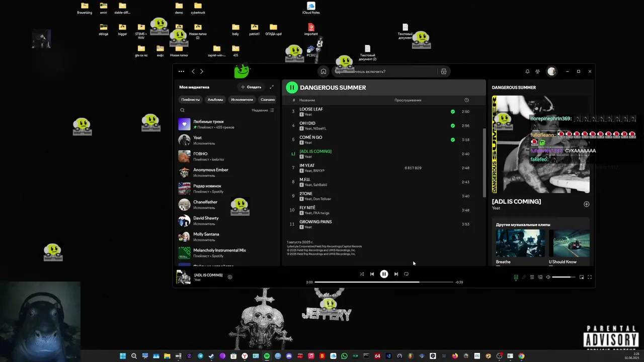Open the Telegram icon in the taskbar
This screenshot has height=362, width=644.
200,356
